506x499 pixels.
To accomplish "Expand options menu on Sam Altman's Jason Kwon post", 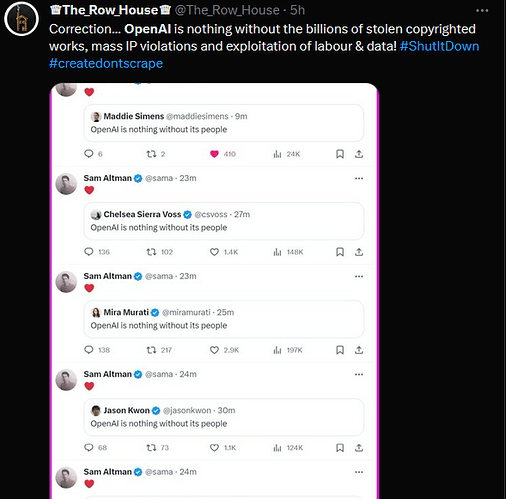I will (x=359, y=375).
